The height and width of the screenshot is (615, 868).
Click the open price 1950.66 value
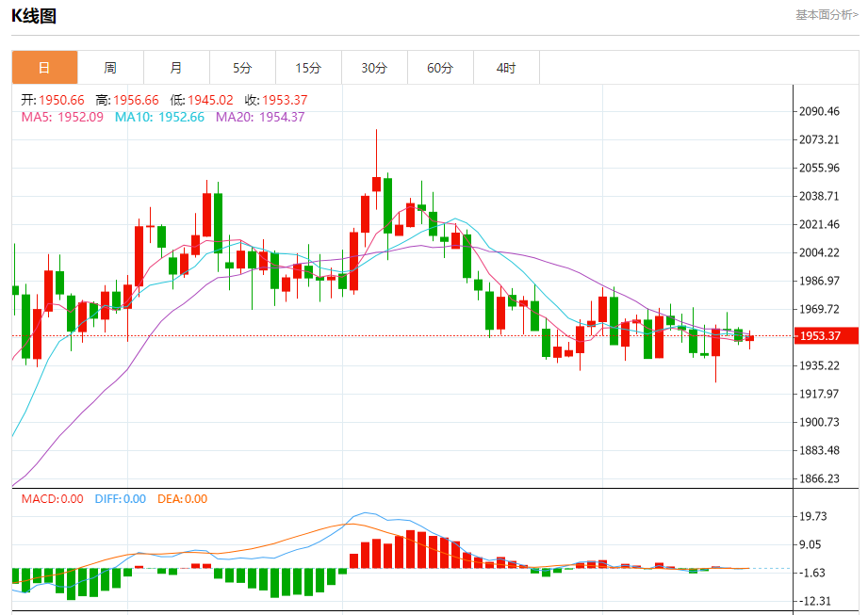point(61,100)
